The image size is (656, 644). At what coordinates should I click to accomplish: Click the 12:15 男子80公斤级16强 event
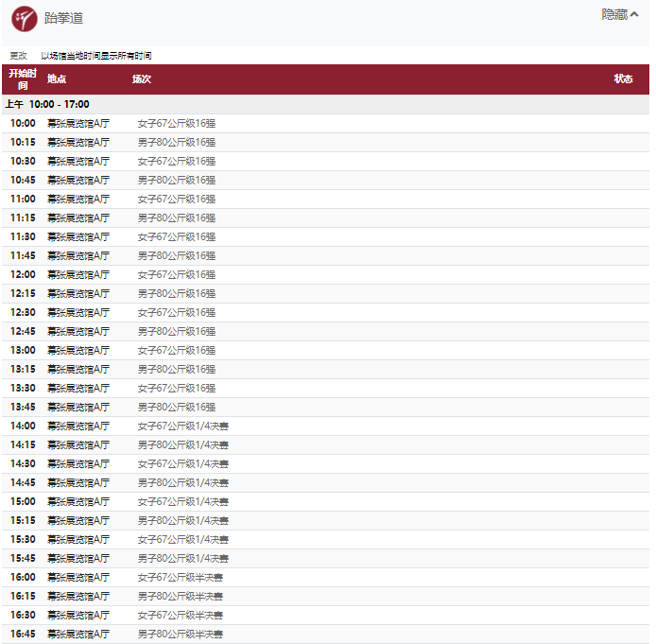point(177,294)
